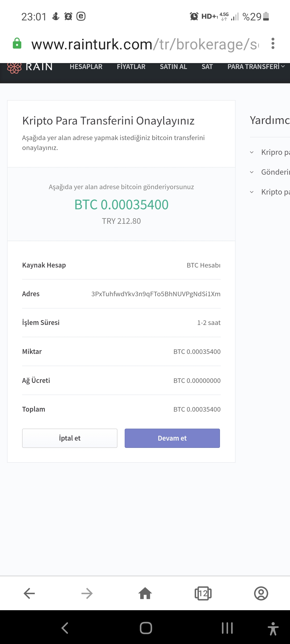Open the SATIN AL menu item
The height and width of the screenshot is (644, 290).
point(173,67)
